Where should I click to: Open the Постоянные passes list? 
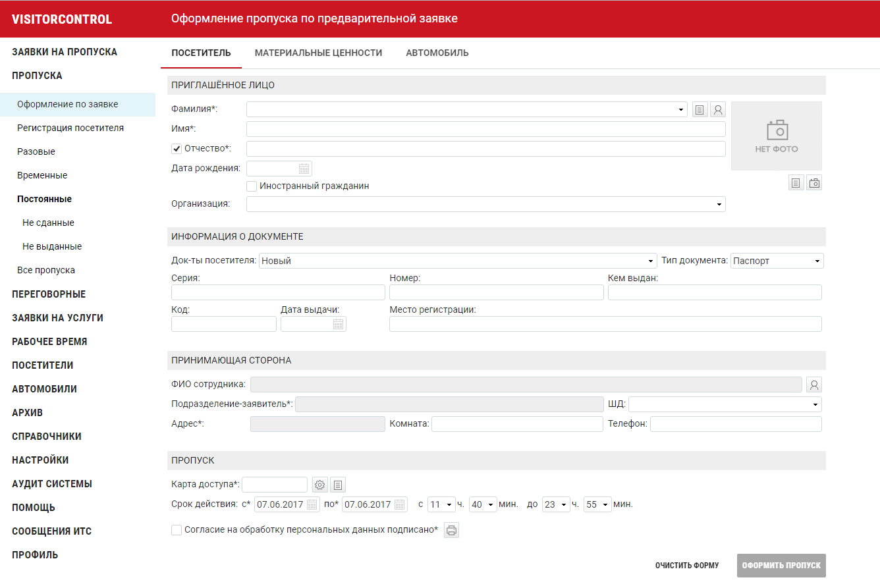(x=44, y=199)
